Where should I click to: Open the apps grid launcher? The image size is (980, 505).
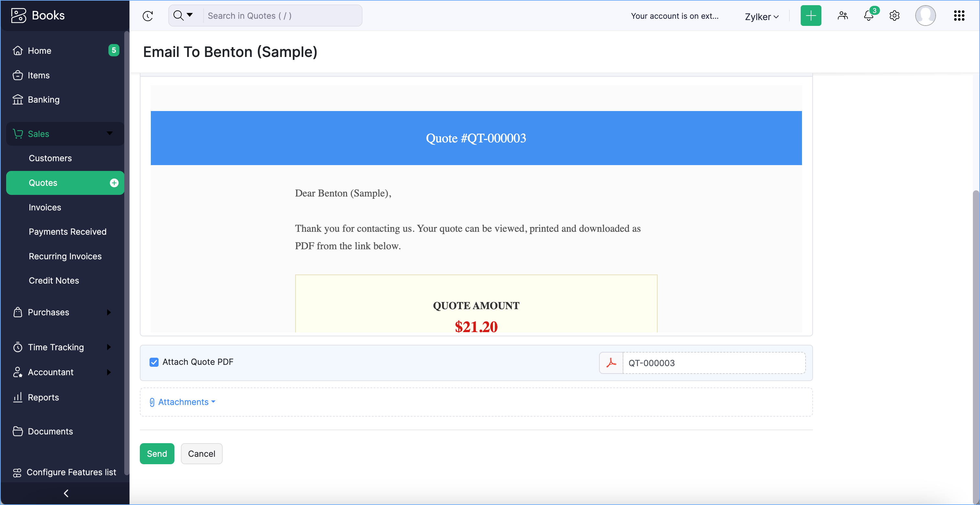(959, 16)
